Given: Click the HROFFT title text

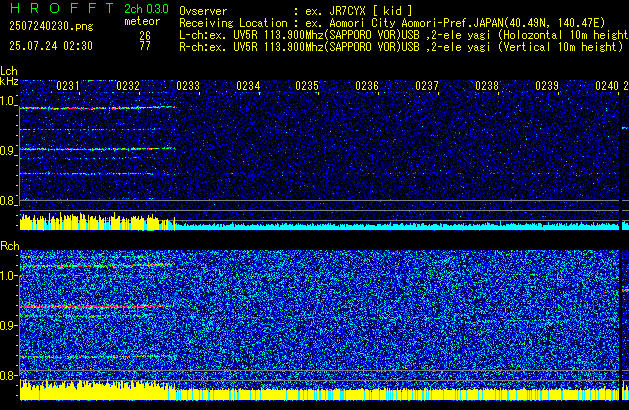Looking at the screenshot, I should point(62,8).
